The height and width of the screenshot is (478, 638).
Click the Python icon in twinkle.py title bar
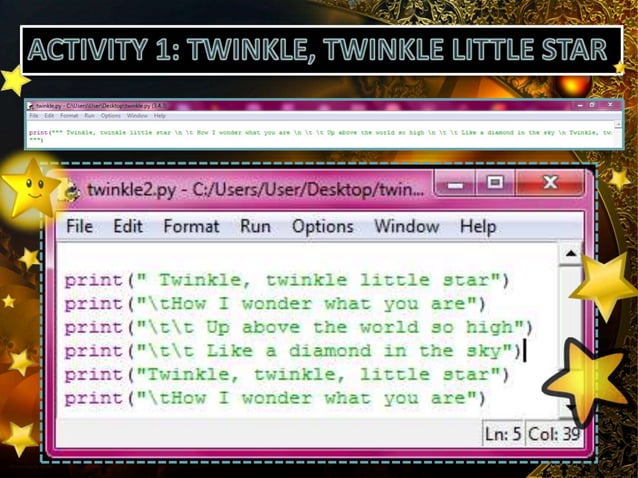[x=31, y=106]
